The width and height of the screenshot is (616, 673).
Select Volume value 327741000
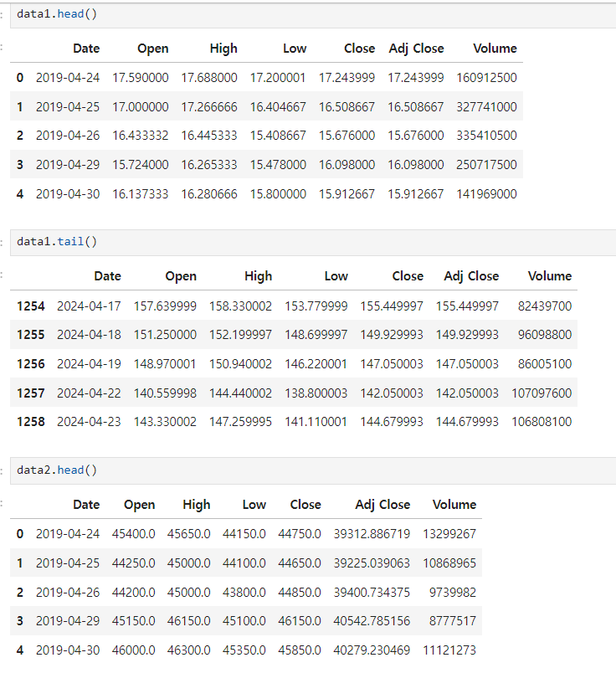486,107
